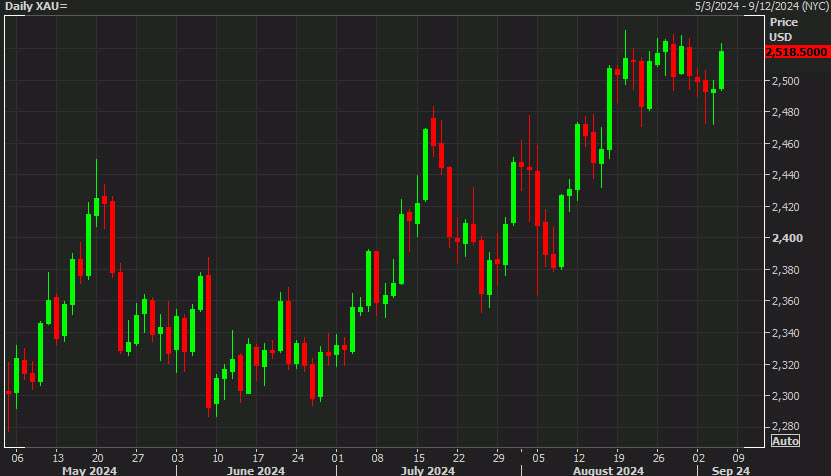The image size is (831, 476).
Task: Click the 2,420 price axis label
Action: coord(786,207)
